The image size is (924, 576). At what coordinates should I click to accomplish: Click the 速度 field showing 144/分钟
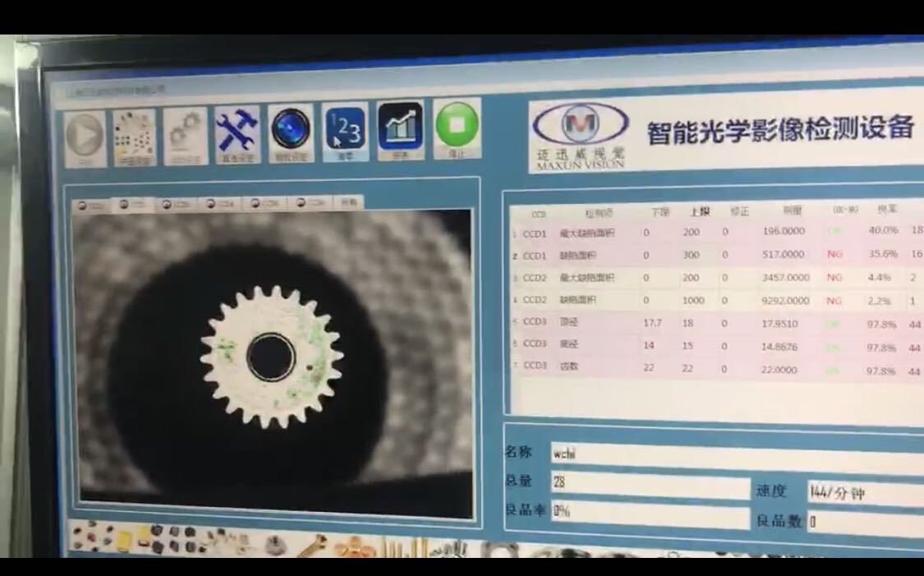(862, 493)
